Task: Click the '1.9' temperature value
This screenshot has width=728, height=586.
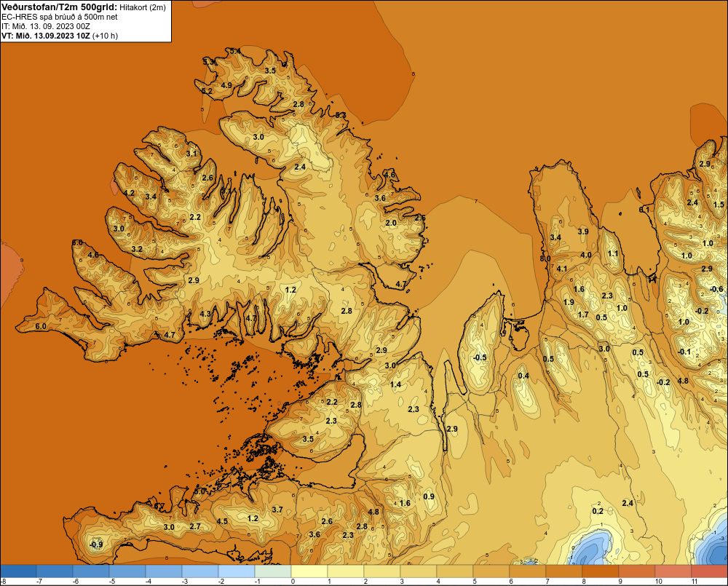Action: [569, 302]
